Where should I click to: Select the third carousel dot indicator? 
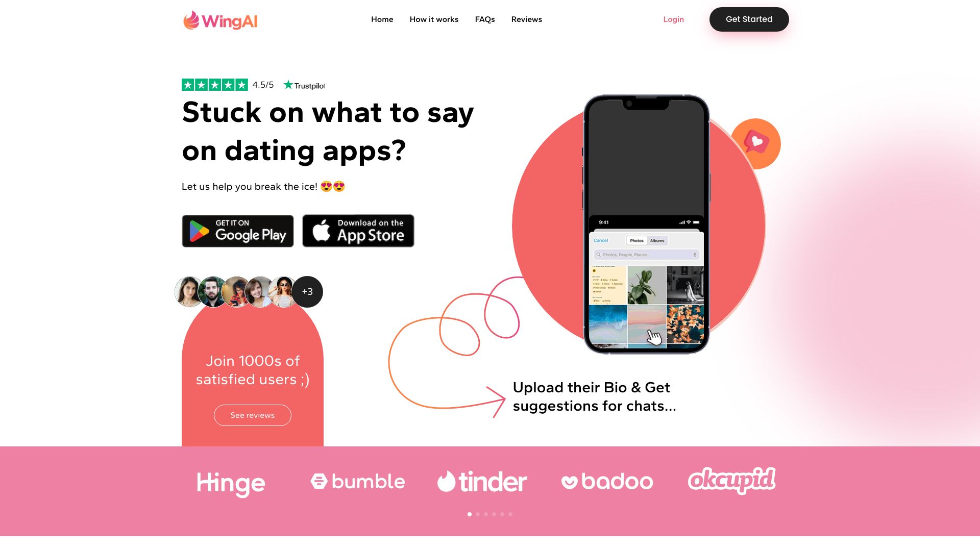tap(486, 514)
